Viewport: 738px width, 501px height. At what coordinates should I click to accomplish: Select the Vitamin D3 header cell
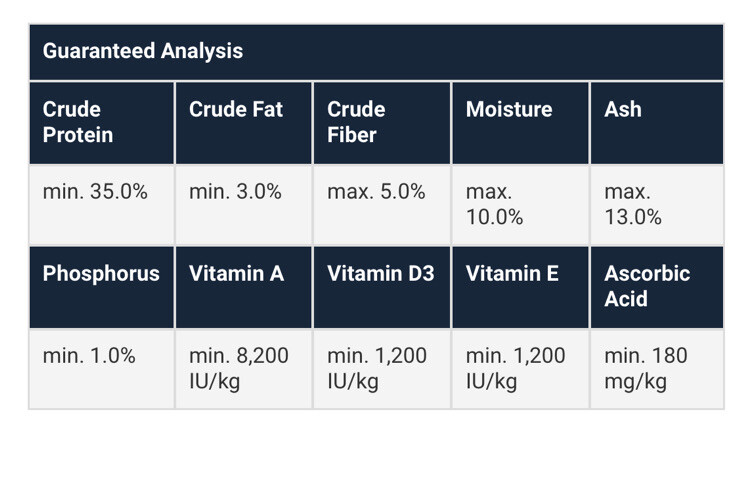point(381,274)
